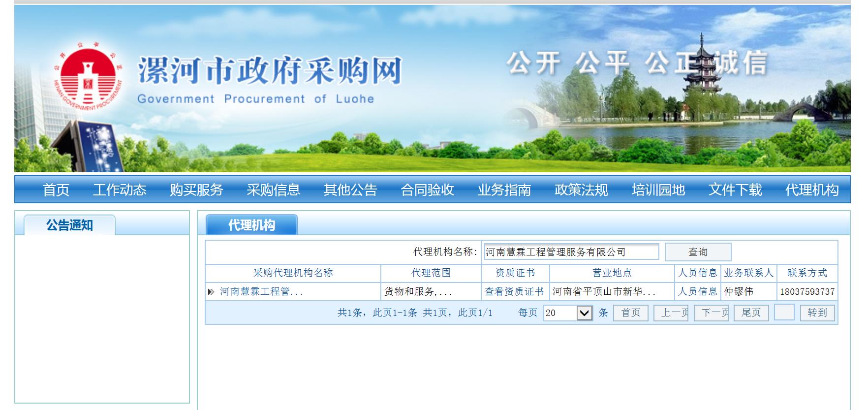This screenshot has width=868, height=410.
Task: Click the Luohe government procurement logo emblem
Action: (x=88, y=80)
